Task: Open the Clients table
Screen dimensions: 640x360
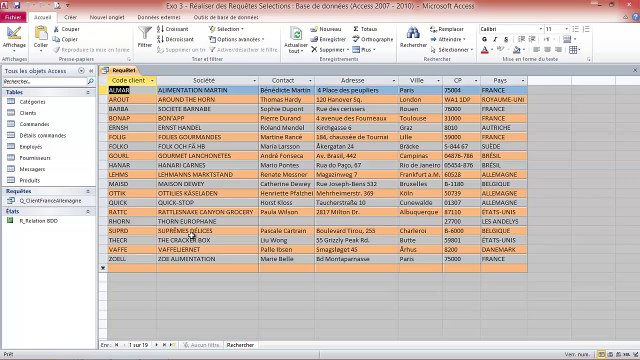Action: (28, 113)
